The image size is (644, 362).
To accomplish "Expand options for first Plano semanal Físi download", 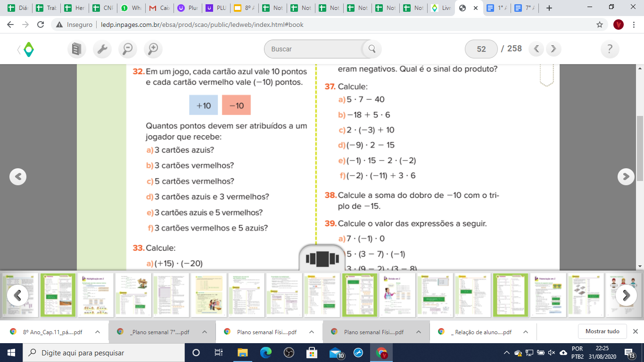I will (x=312, y=332).
